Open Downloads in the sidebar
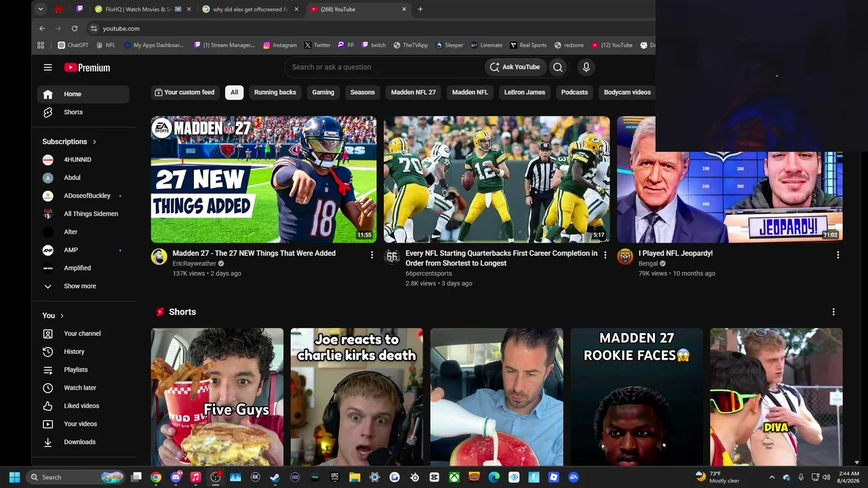 tap(83, 442)
